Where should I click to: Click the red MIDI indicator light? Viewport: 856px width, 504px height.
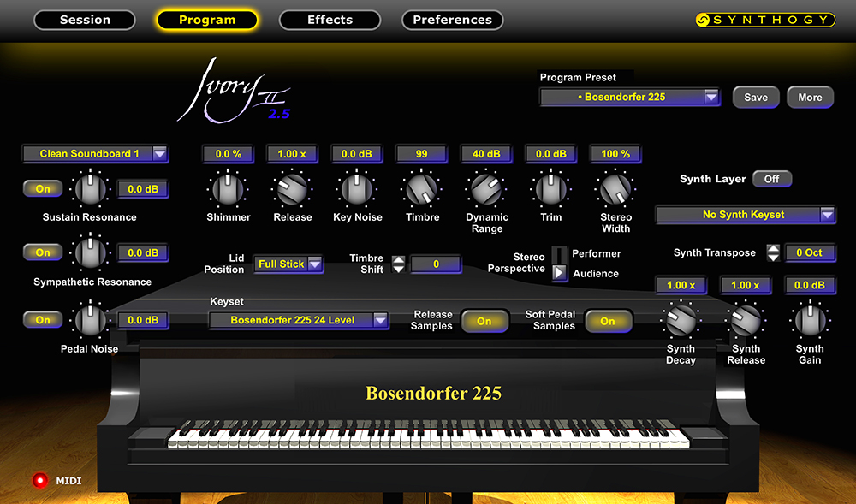click(x=39, y=480)
